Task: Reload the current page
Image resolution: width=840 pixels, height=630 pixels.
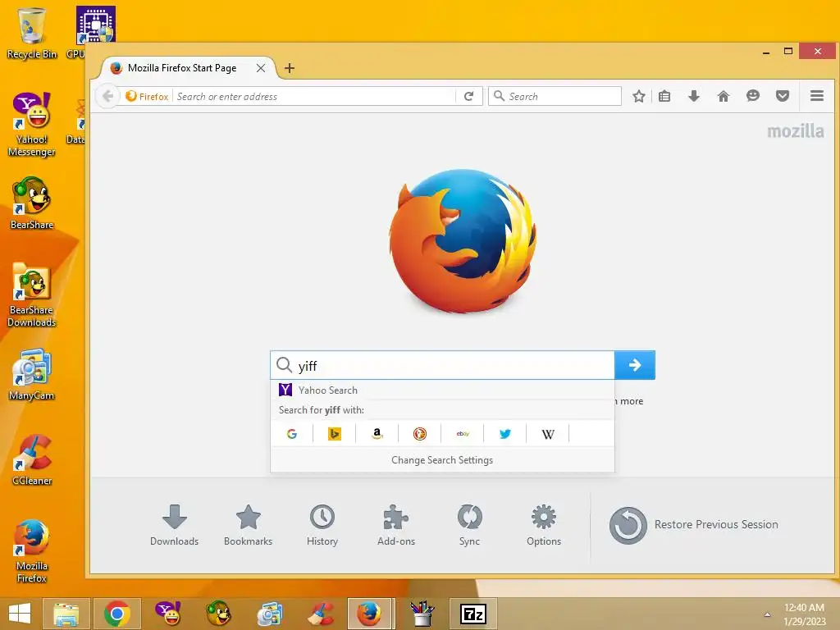Action: click(x=468, y=97)
